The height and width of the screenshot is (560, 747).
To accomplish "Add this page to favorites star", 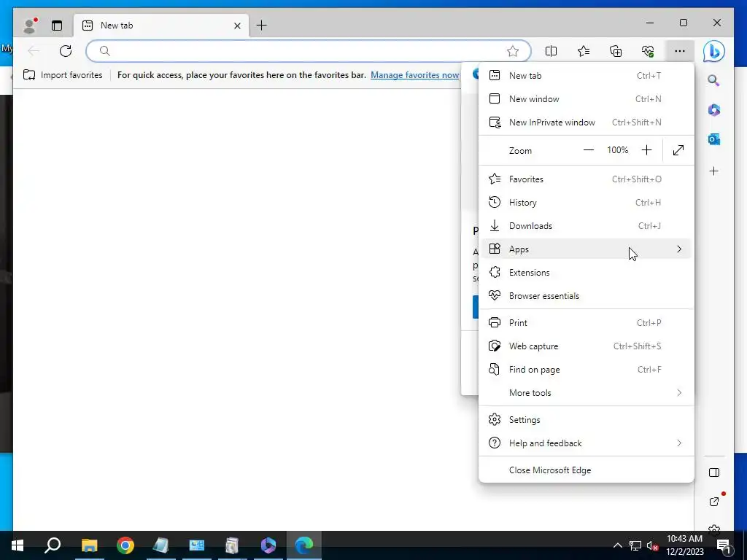I will click(x=513, y=51).
